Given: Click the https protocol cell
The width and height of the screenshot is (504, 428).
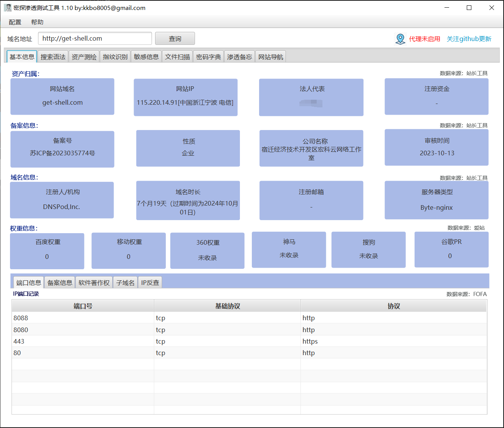Looking at the screenshot, I should (394, 341).
